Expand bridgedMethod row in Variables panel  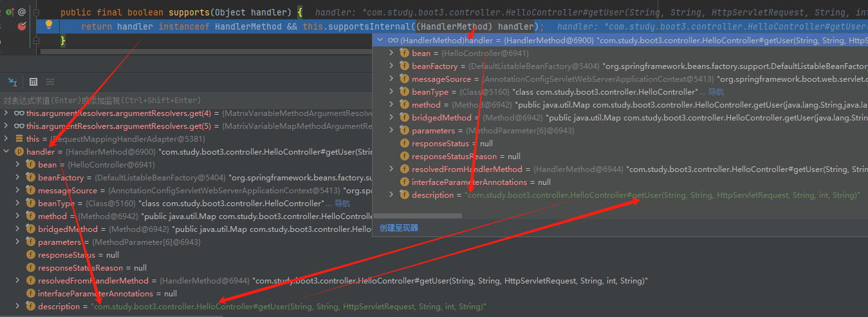[18, 229]
